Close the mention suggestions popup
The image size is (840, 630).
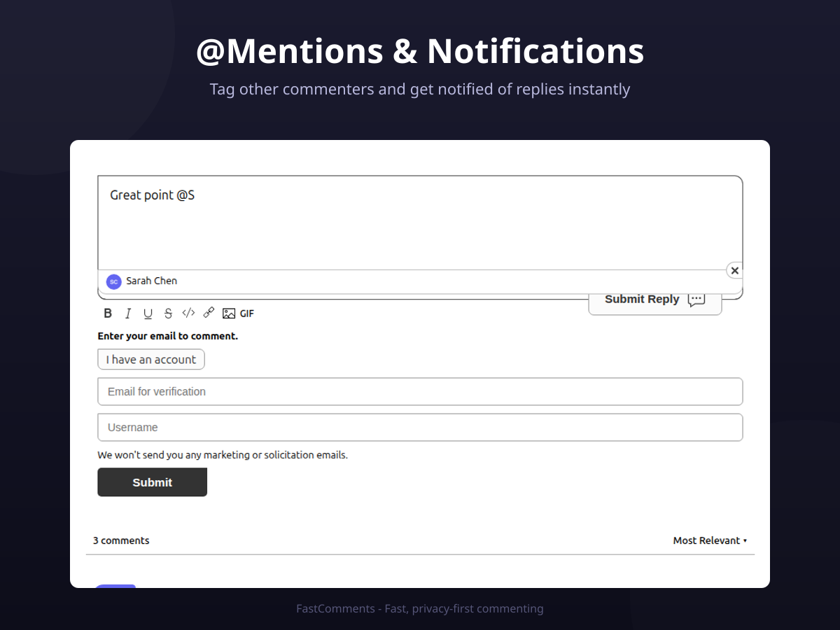point(734,271)
